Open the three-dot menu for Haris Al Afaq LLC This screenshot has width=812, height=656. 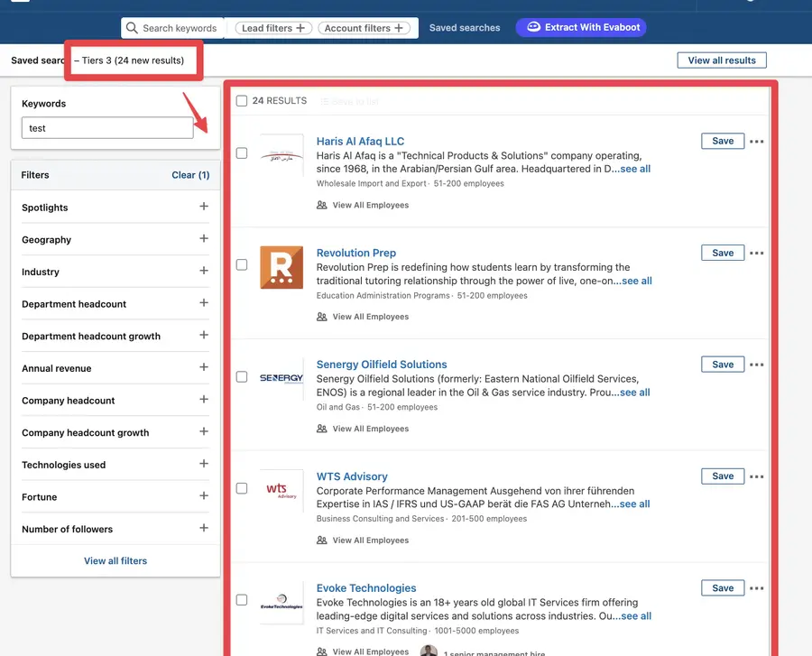click(757, 141)
